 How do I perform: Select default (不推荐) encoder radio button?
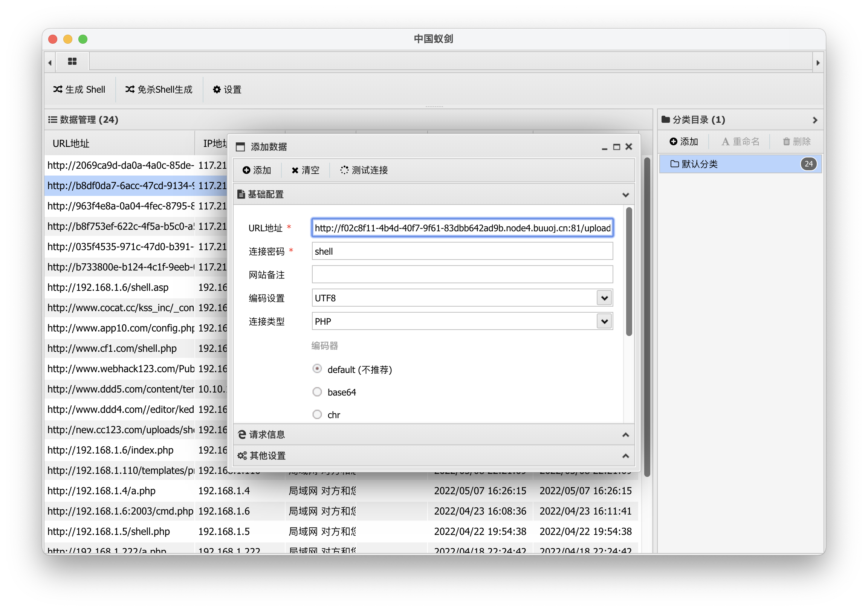317,369
